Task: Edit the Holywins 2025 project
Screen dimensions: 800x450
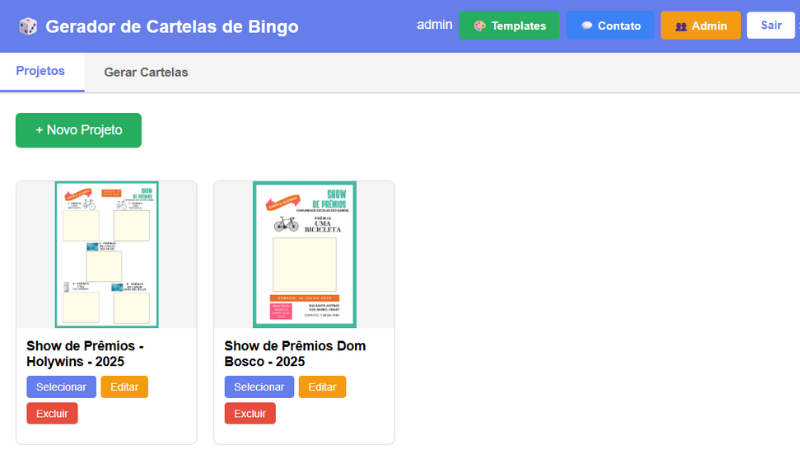Action: click(x=124, y=387)
